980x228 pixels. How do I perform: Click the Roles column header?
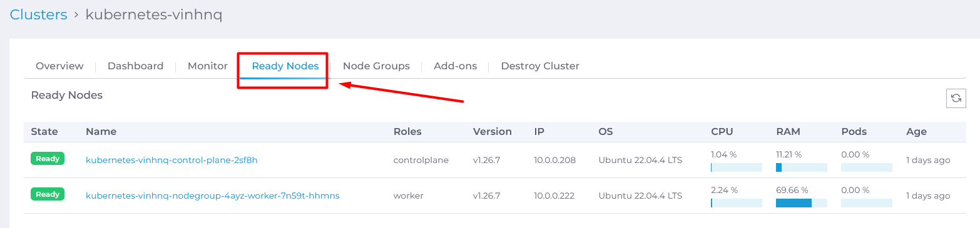click(407, 132)
